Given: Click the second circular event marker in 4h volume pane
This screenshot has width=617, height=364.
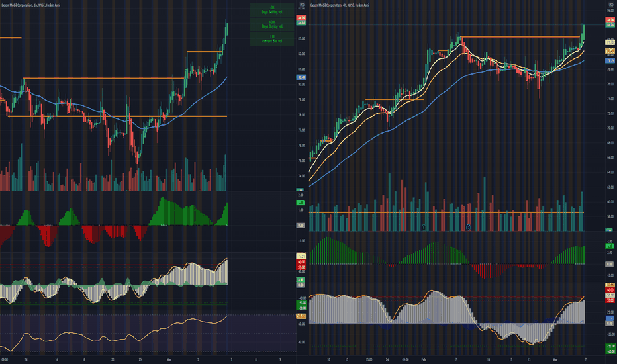Looking at the screenshot, I should tap(468, 227).
